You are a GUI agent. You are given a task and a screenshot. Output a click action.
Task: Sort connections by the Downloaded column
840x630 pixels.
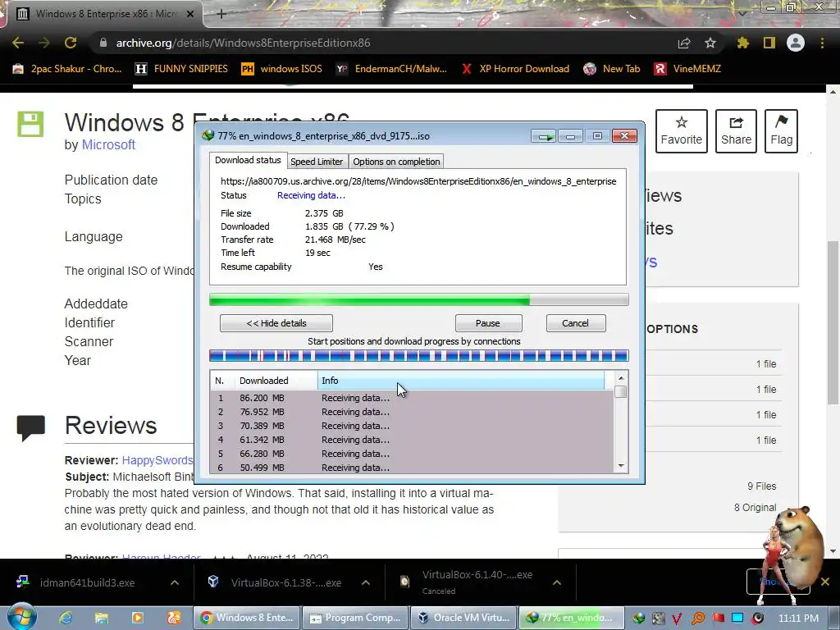click(276, 381)
